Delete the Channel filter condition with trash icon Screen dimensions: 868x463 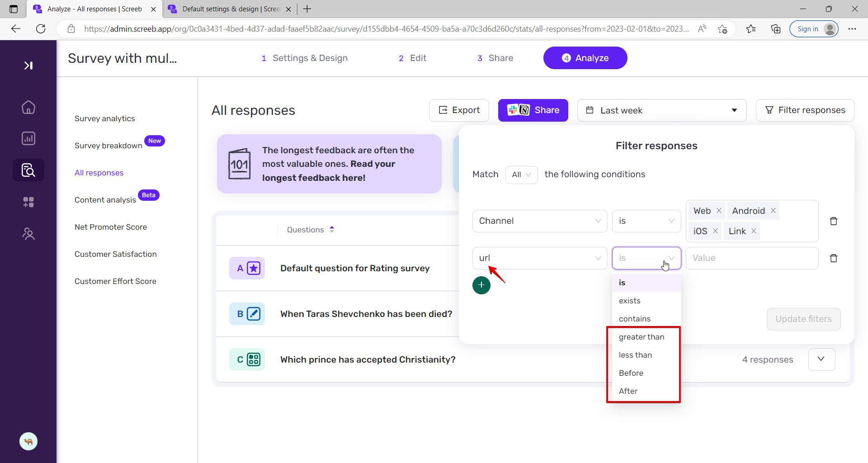834,221
